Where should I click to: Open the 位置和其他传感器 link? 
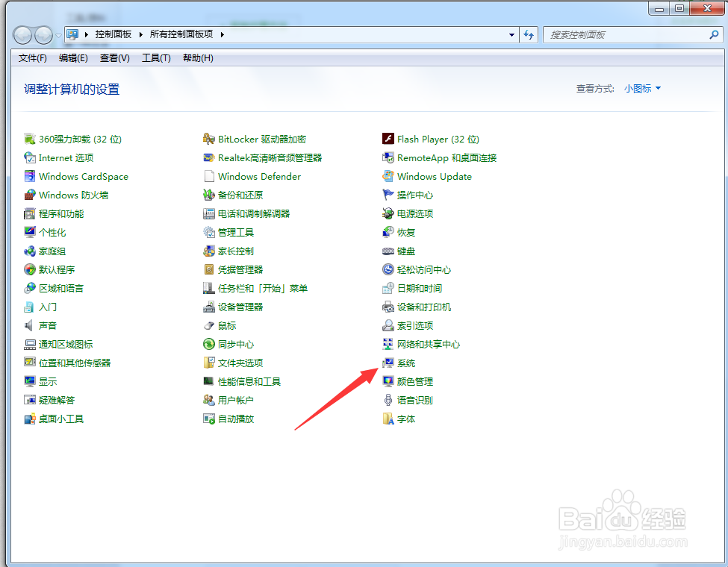tap(75, 363)
